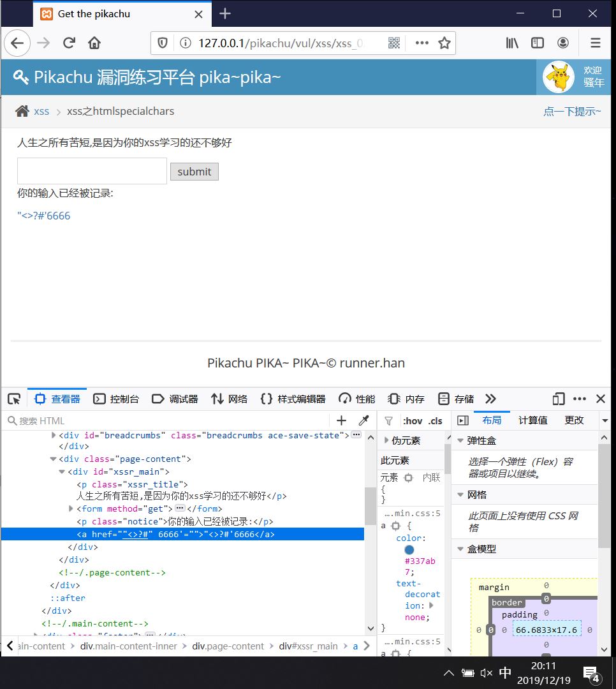This screenshot has height=689, width=616.
Task: Open the 网络 network tab
Action: [230, 399]
